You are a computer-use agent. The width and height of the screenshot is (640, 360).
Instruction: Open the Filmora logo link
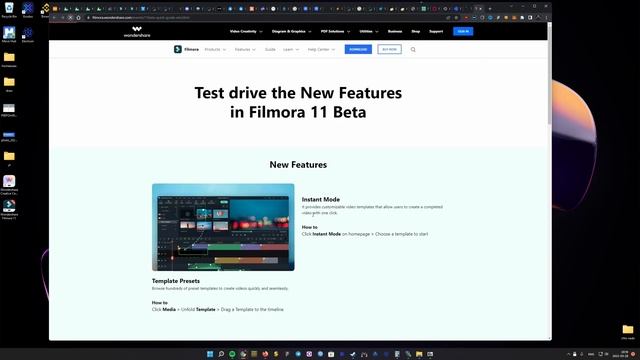click(x=186, y=49)
